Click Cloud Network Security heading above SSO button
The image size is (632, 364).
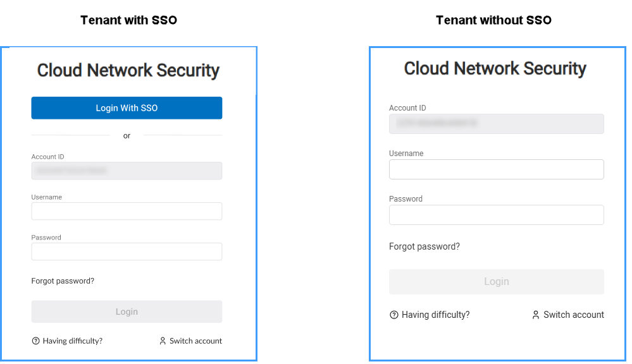click(128, 70)
